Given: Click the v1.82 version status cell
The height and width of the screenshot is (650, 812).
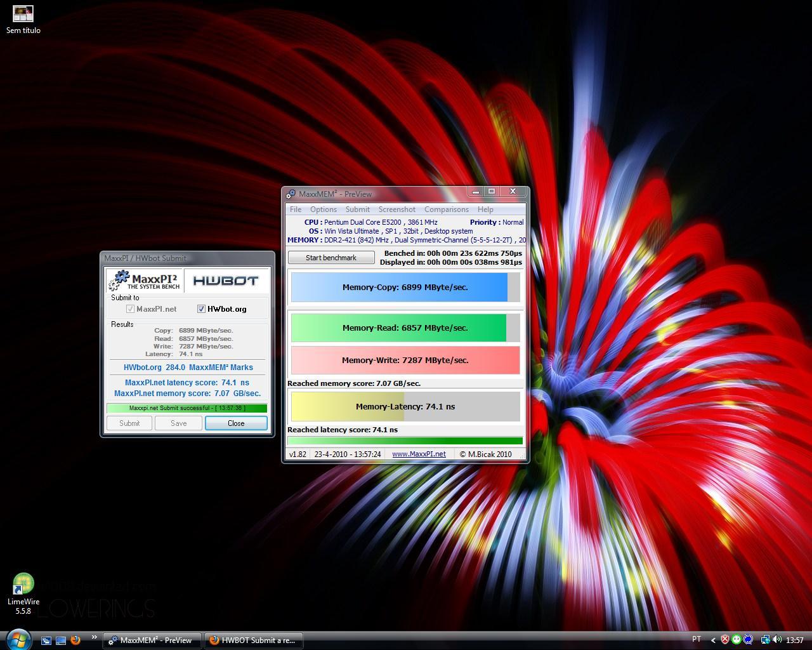Looking at the screenshot, I should pos(298,454).
